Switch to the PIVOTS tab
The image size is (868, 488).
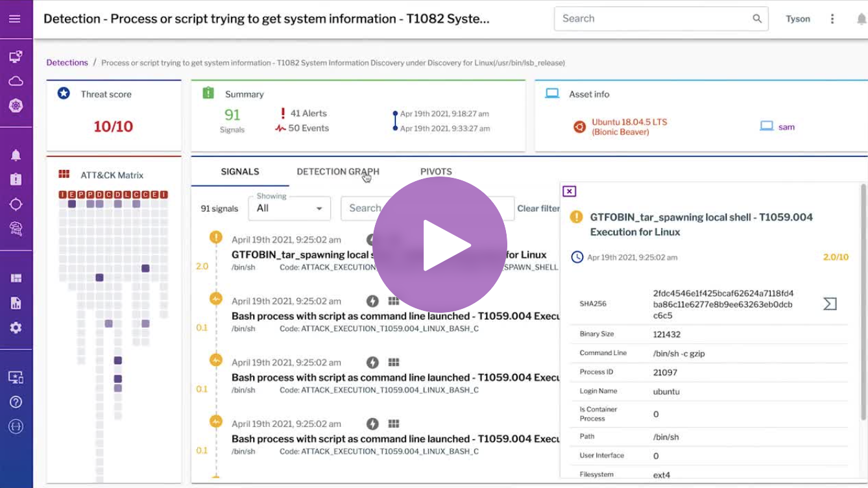[436, 172]
